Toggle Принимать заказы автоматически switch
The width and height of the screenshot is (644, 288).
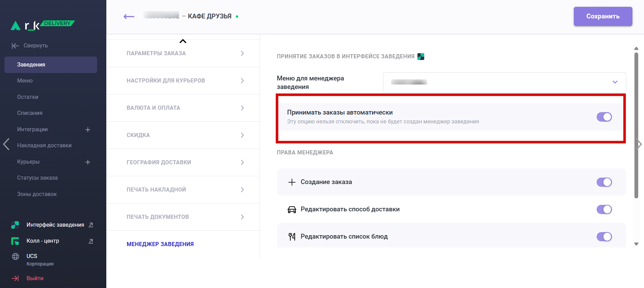coord(604,117)
